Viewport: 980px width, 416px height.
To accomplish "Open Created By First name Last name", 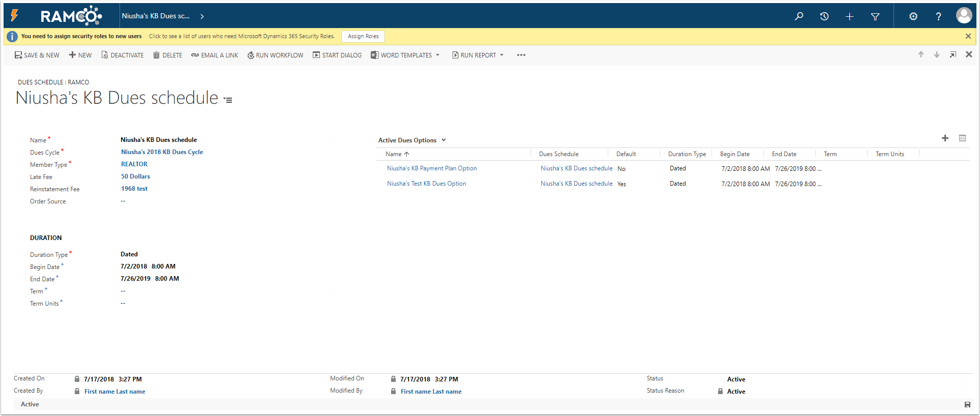I will point(115,392).
